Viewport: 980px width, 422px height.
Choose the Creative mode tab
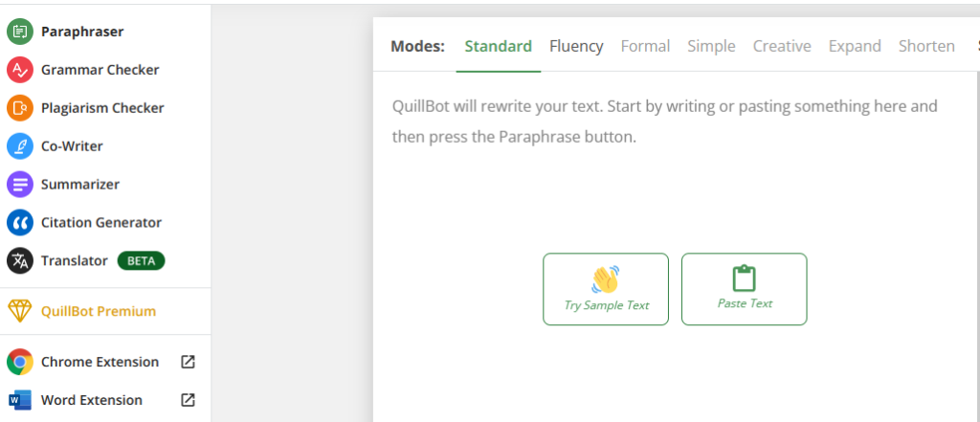pos(782,46)
